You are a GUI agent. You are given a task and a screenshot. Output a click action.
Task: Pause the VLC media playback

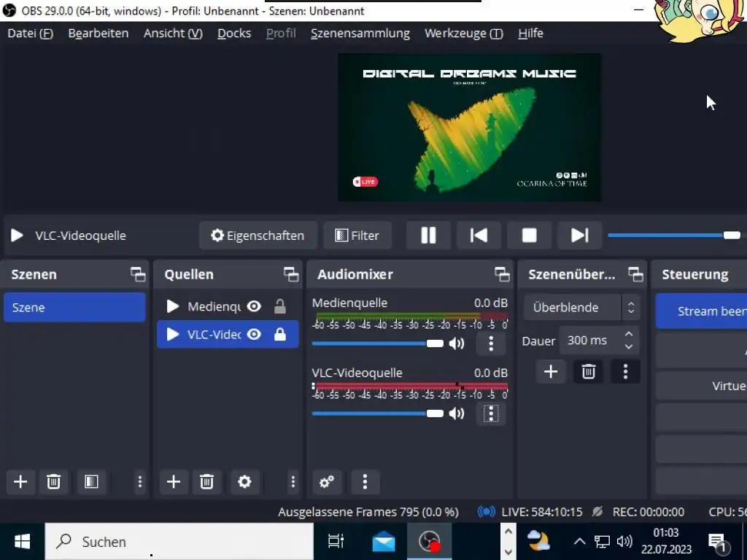click(428, 236)
